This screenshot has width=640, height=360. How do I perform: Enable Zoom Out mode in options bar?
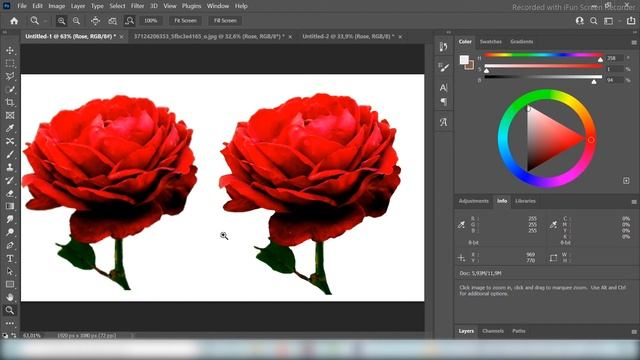(x=76, y=21)
